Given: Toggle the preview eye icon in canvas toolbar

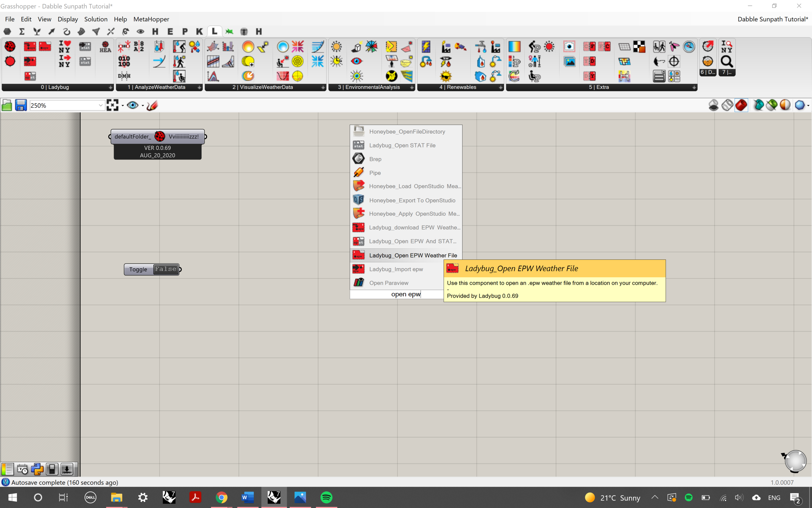Looking at the screenshot, I should pos(133,105).
